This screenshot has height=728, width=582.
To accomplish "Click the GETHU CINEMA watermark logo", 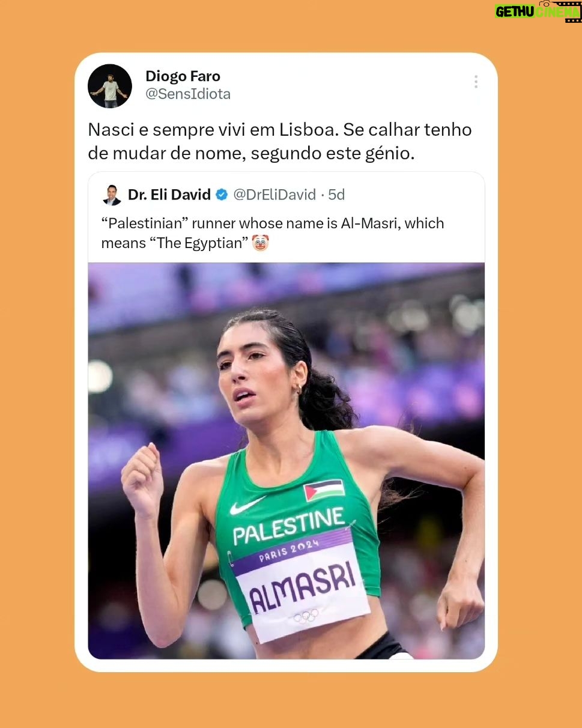I will coord(538,11).
